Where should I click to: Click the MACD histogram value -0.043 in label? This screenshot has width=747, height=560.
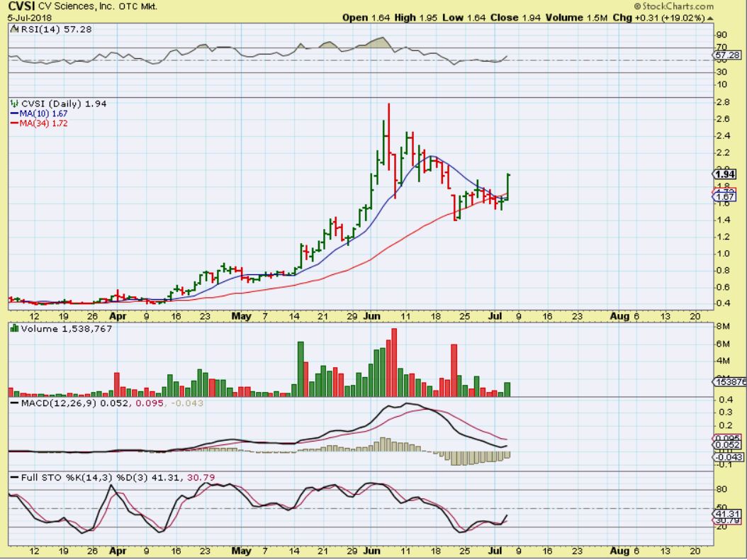[x=187, y=403]
